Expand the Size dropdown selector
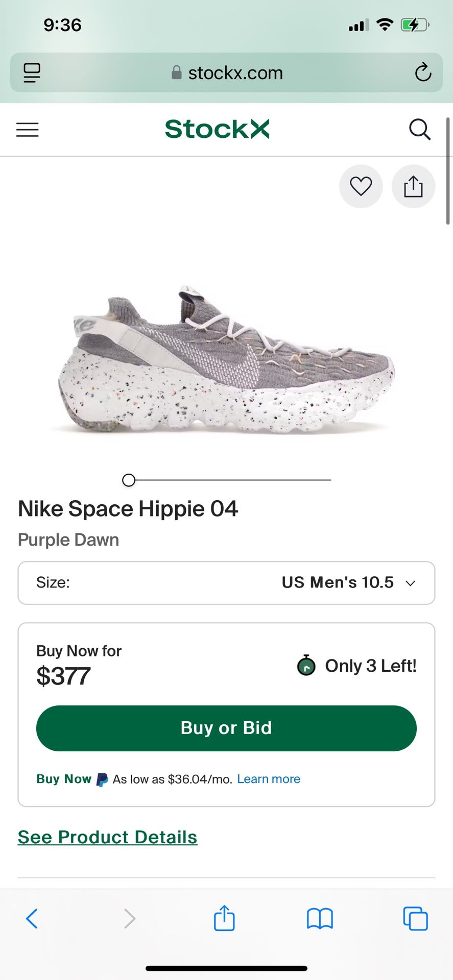The image size is (453, 980). click(x=226, y=583)
